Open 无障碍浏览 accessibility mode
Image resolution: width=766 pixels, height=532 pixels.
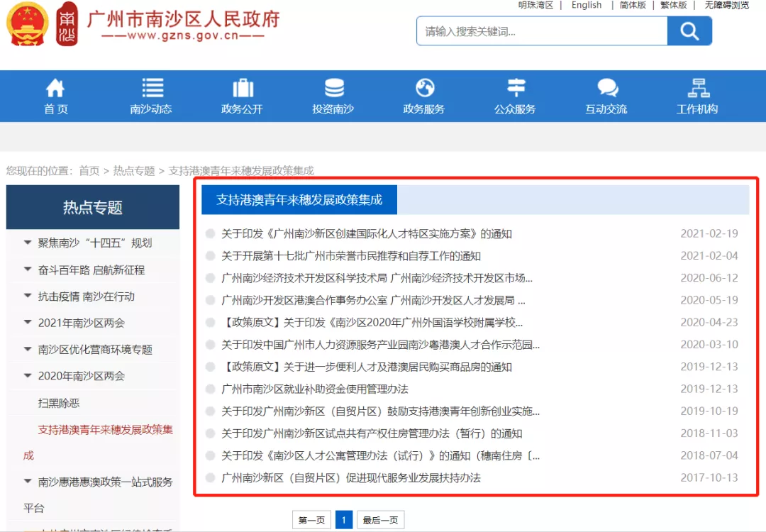[x=726, y=5]
